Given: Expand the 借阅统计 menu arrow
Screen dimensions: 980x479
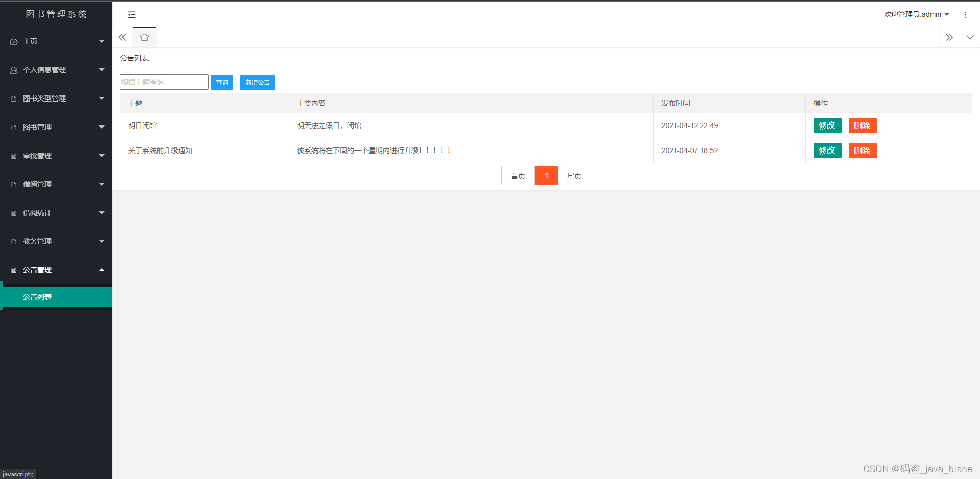Looking at the screenshot, I should (x=102, y=213).
